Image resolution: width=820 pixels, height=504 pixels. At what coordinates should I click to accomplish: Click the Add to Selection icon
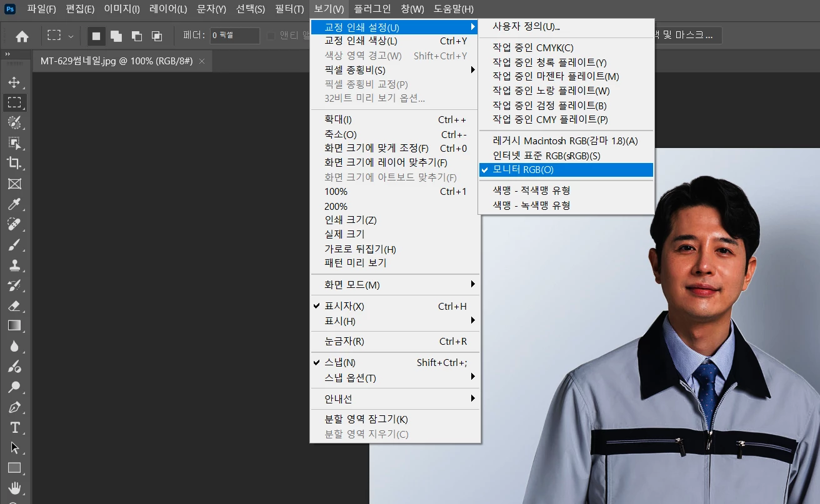[116, 36]
